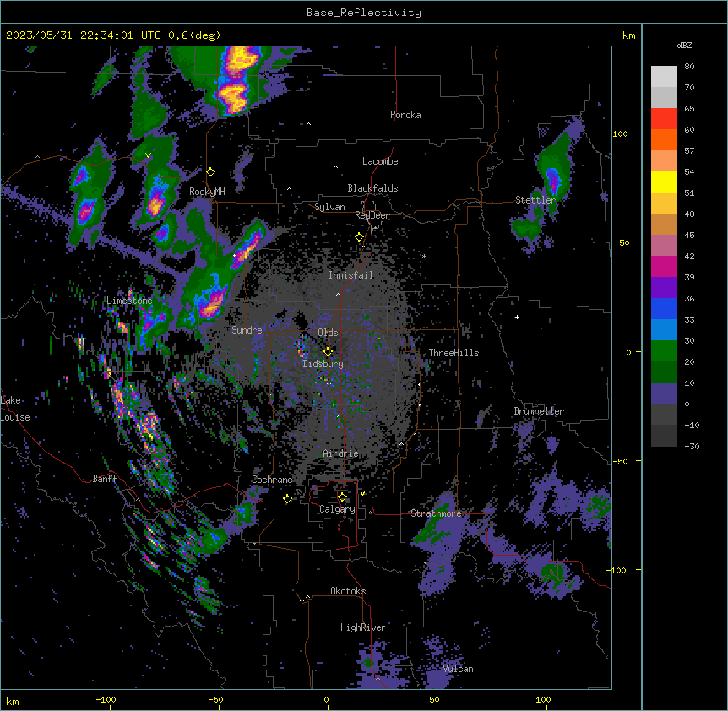The height and width of the screenshot is (711, 728).
Task: Click the Stettler city label
Action: (x=535, y=200)
